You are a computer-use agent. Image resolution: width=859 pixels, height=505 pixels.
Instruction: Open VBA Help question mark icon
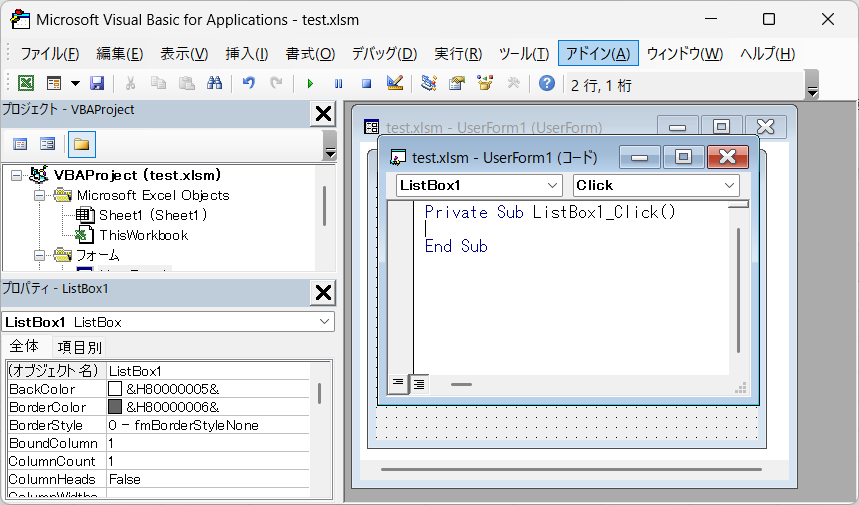tap(547, 83)
